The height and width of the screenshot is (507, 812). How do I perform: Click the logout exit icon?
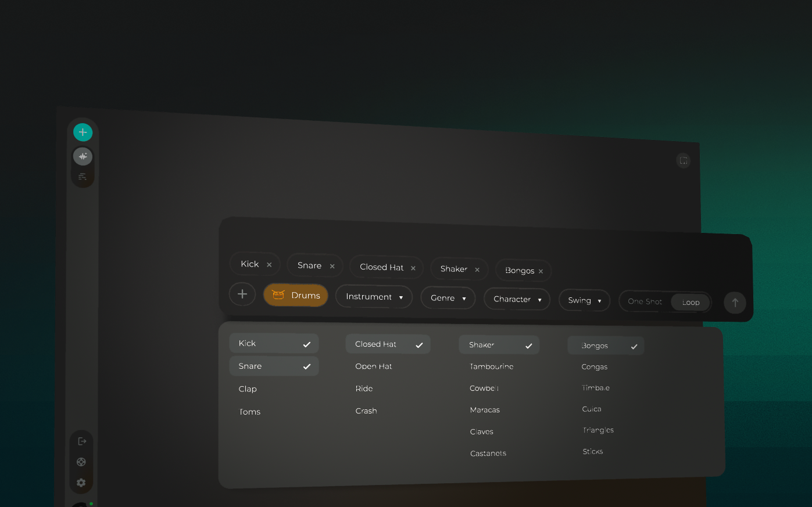82,441
